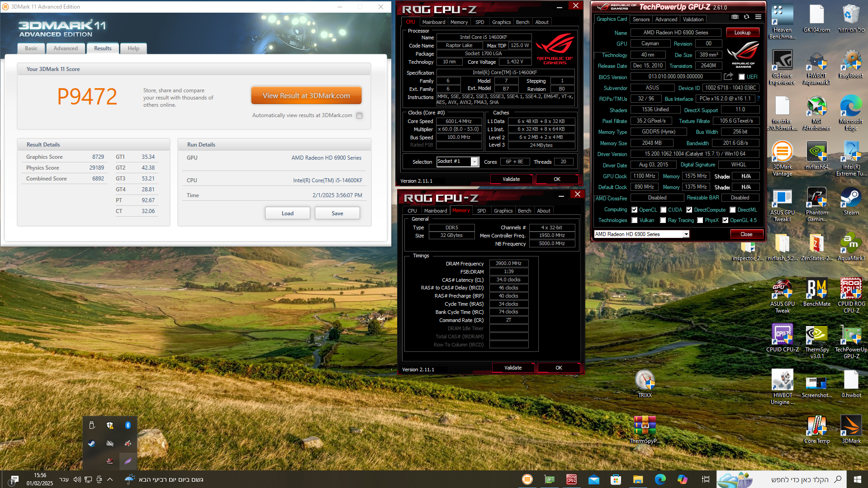Click P9472 score text in 3DMark 11

[x=87, y=96]
